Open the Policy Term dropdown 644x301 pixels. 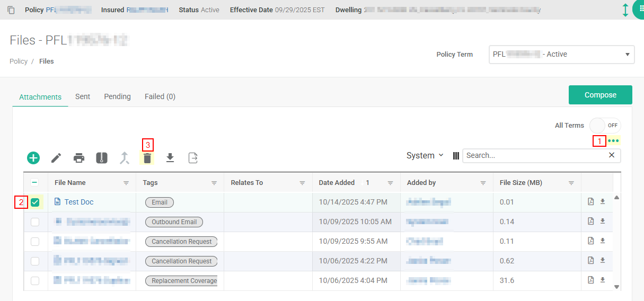(561, 55)
